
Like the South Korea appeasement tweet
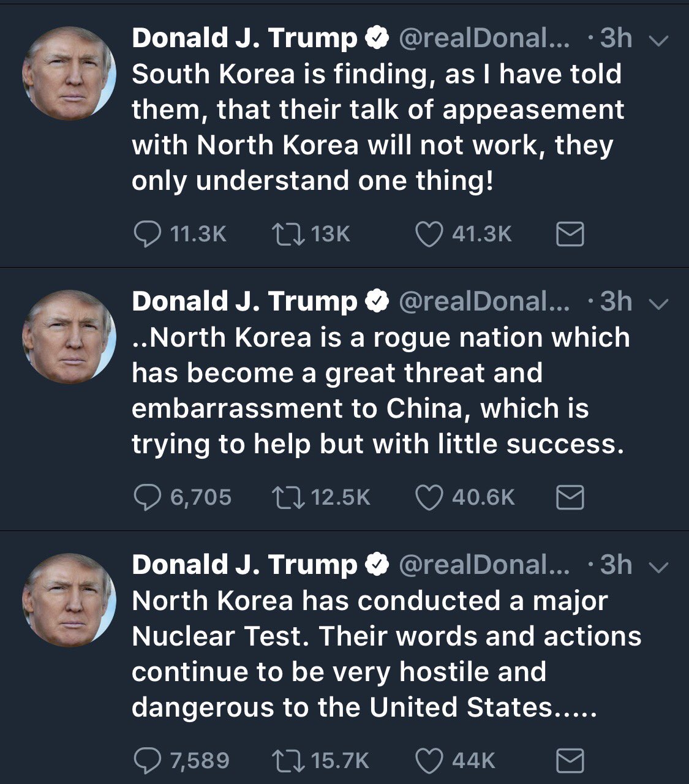click(429, 235)
